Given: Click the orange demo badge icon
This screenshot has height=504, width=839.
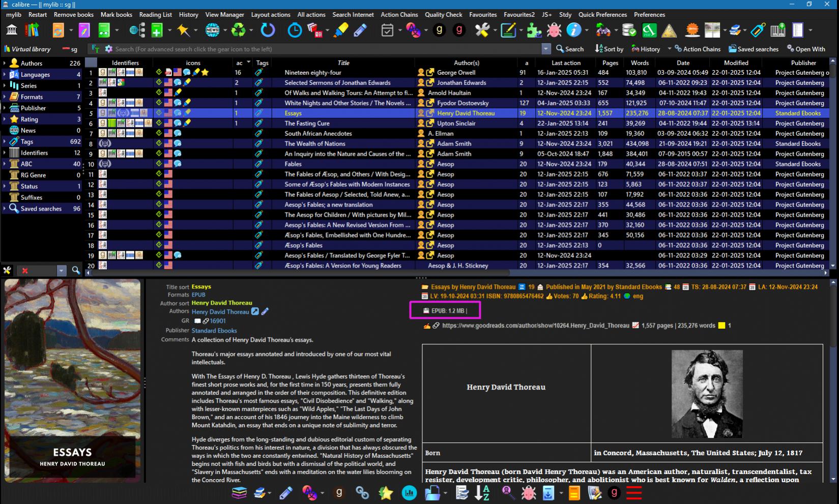Looking at the screenshot, I should (692, 31).
